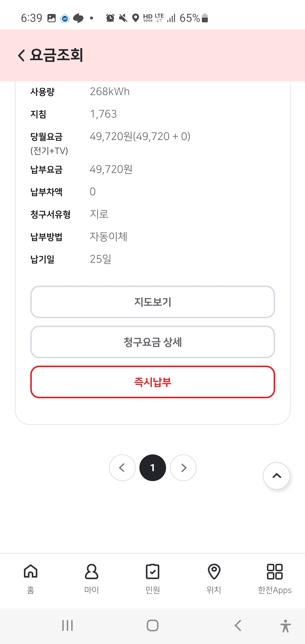
Task: Open 청구요금 상세 details
Action: coord(152,342)
